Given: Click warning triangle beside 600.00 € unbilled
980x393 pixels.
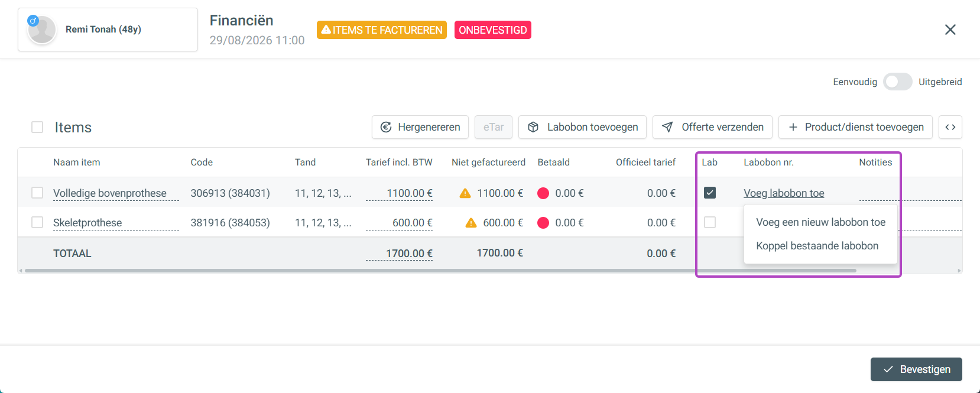Looking at the screenshot, I should (x=471, y=223).
